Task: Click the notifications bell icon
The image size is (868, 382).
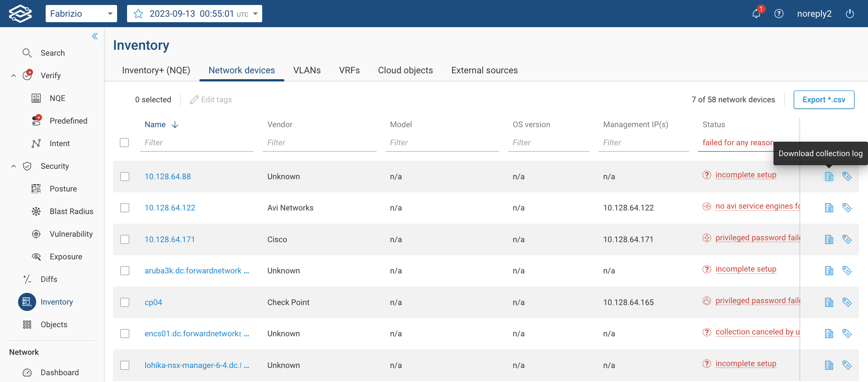Action: (x=756, y=14)
